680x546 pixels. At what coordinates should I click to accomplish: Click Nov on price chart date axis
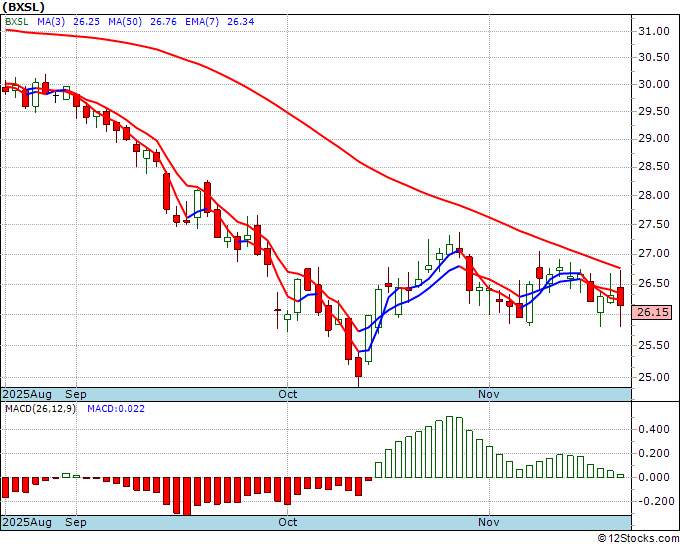489,394
